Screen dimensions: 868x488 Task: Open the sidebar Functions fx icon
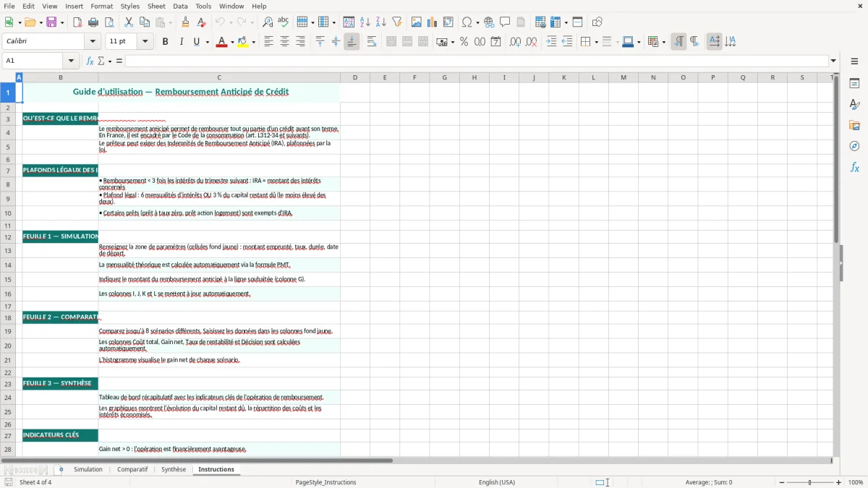(x=854, y=167)
